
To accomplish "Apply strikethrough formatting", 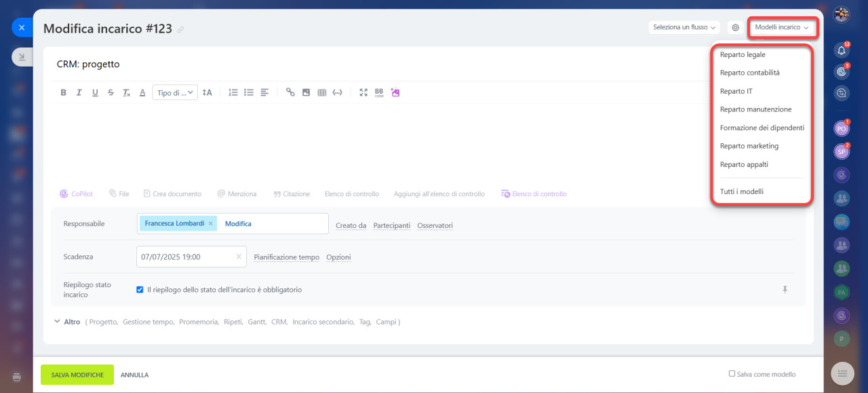I will [x=111, y=92].
